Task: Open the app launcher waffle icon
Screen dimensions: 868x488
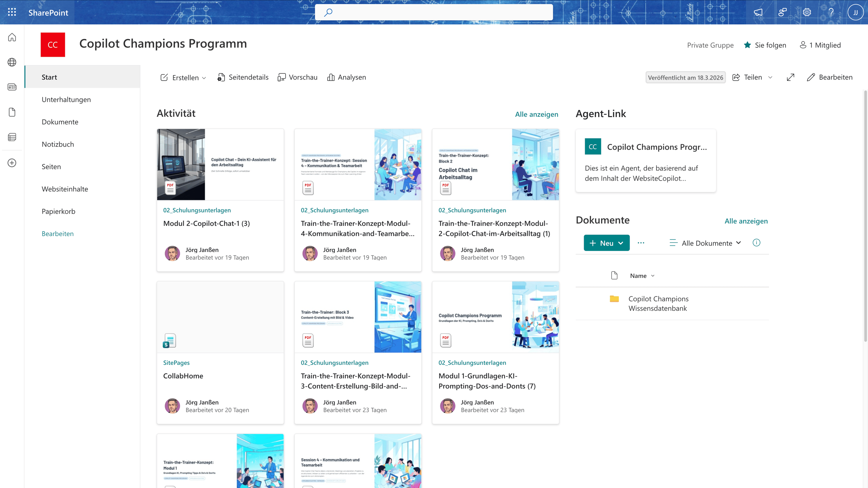Action: (x=12, y=12)
